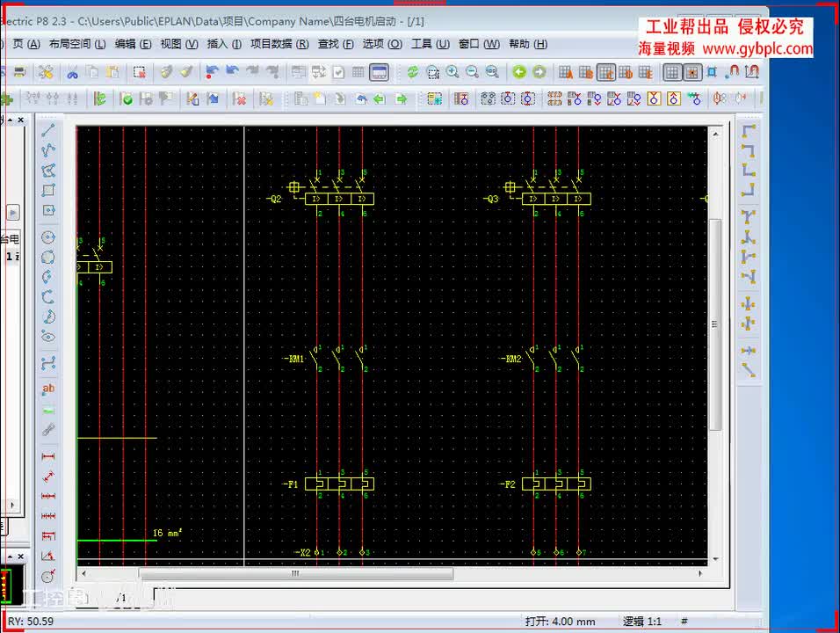Screen dimensions: 840x633
Task: Click the vertical scrollbar thumb
Action: point(714,324)
